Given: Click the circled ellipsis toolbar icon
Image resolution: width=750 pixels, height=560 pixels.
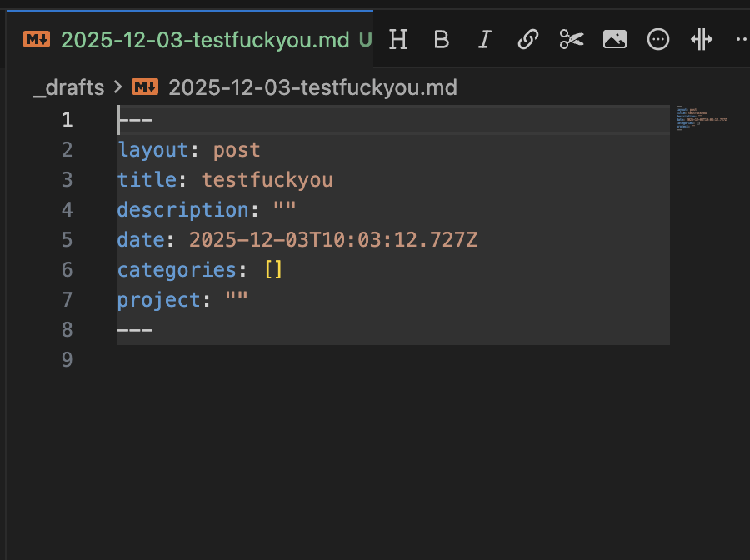Looking at the screenshot, I should click(658, 39).
